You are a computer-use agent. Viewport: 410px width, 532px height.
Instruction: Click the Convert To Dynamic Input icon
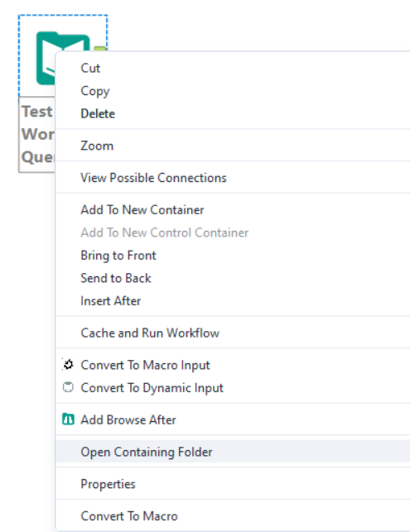(x=68, y=387)
